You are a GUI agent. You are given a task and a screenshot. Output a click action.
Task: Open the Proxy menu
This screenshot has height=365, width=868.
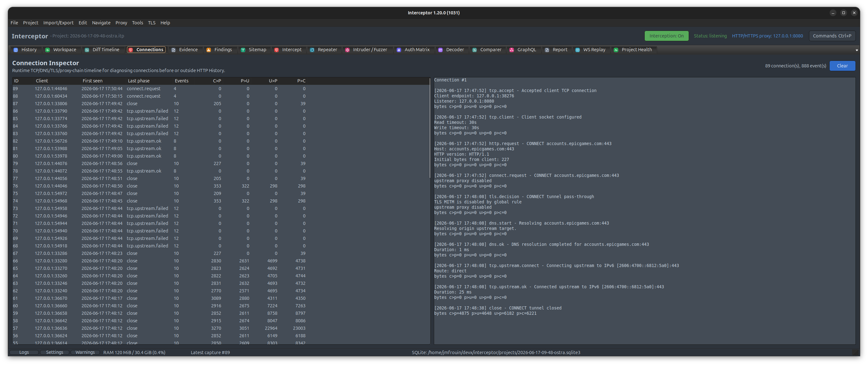[121, 22]
